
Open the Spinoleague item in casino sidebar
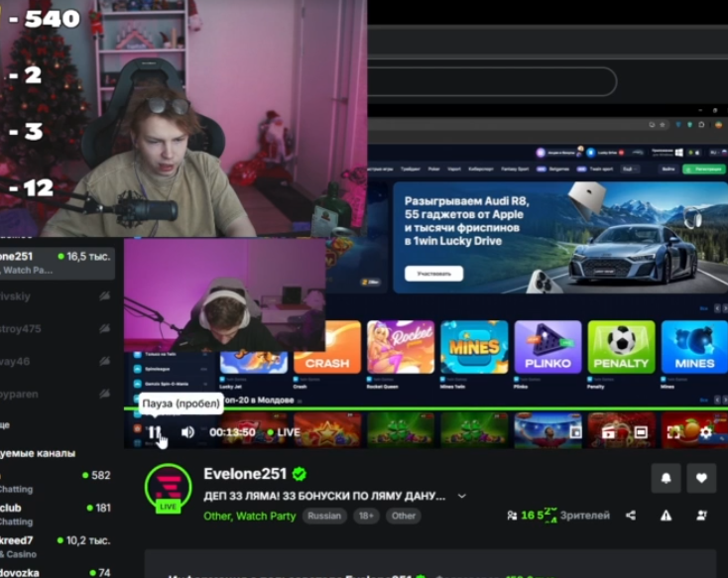171,369
